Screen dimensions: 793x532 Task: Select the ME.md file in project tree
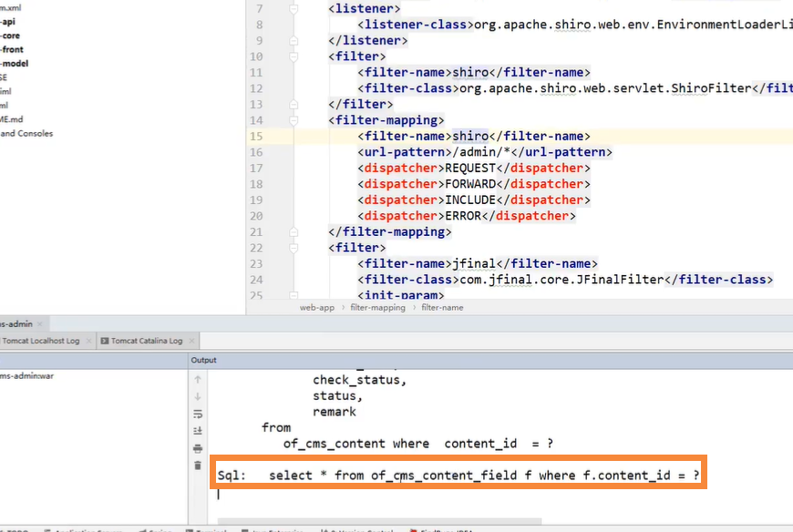click(12, 119)
